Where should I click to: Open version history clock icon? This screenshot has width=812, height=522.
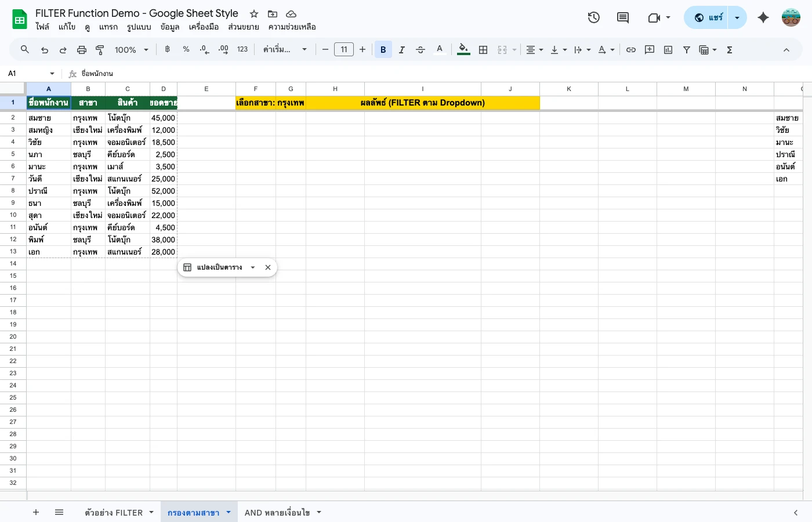point(593,17)
